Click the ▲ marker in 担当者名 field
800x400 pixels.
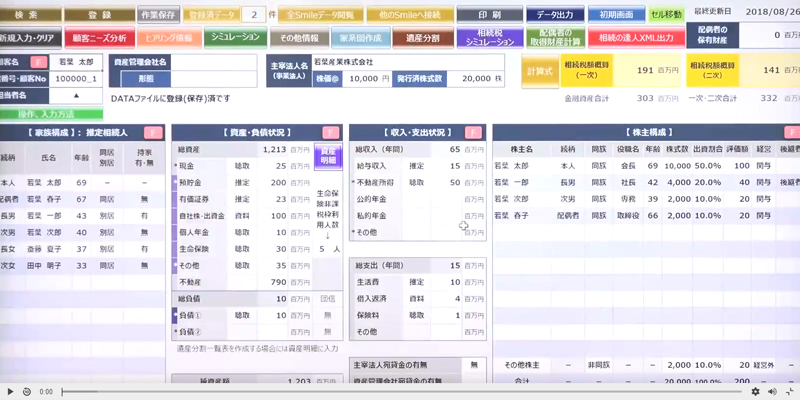tap(76, 95)
